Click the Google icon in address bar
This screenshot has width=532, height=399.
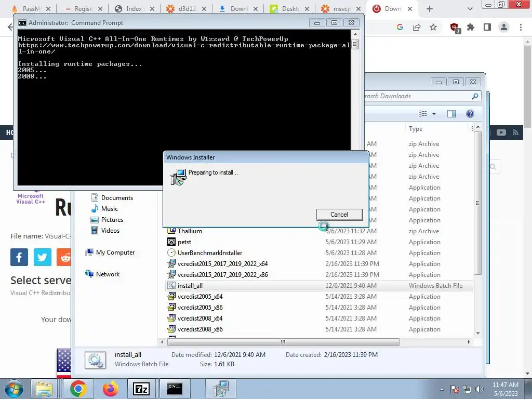tap(400, 27)
